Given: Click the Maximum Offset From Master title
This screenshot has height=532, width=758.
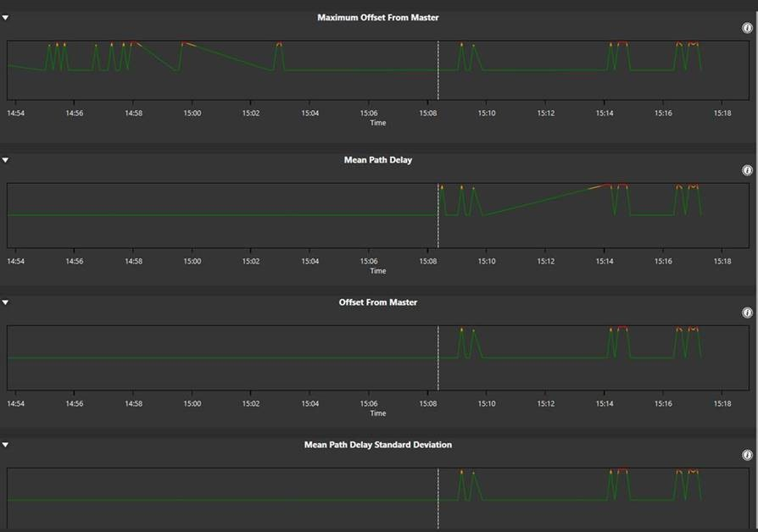Looking at the screenshot, I should point(378,17).
